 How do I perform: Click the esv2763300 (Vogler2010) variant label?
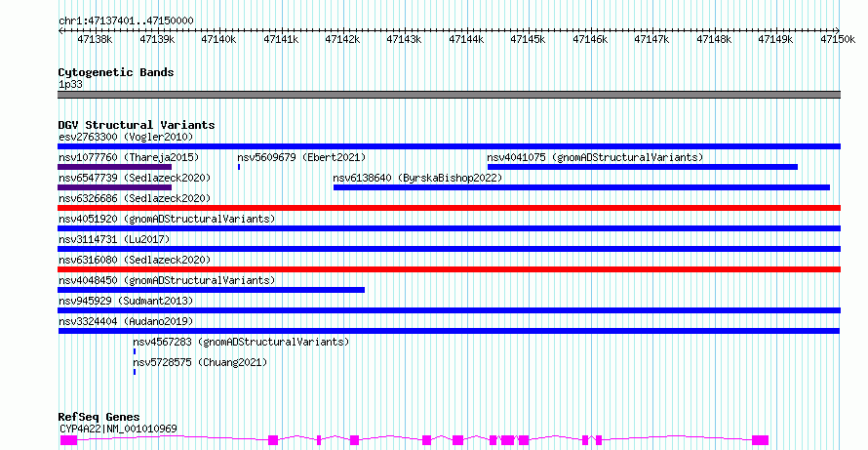pyautogui.click(x=126, y=137)
